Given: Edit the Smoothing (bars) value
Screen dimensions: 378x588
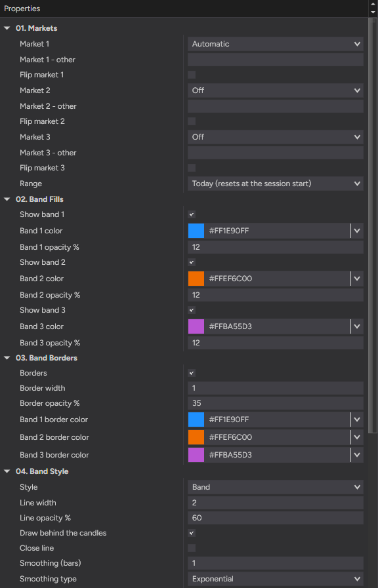Looking at the screenshot, I should [275, 563].
